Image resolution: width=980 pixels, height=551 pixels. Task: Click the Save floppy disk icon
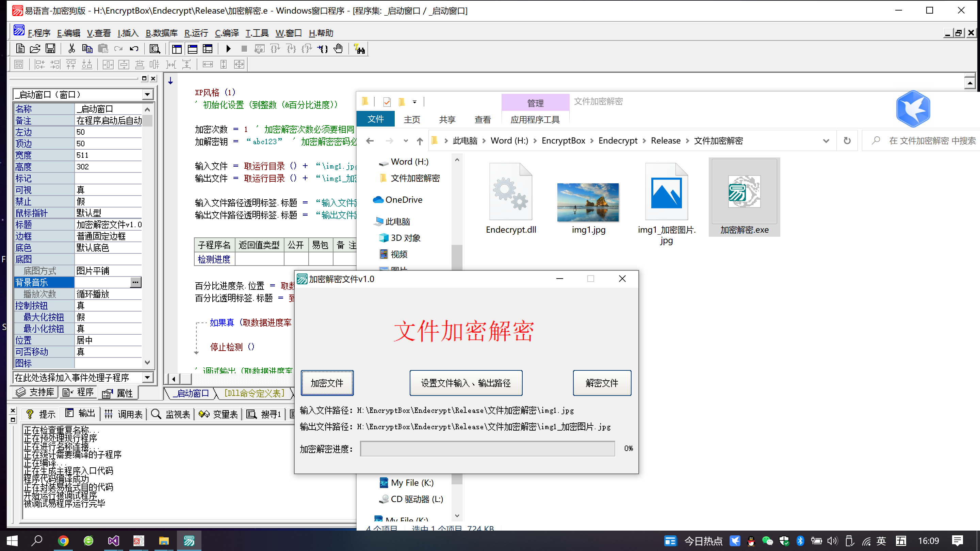pos(51,49)
